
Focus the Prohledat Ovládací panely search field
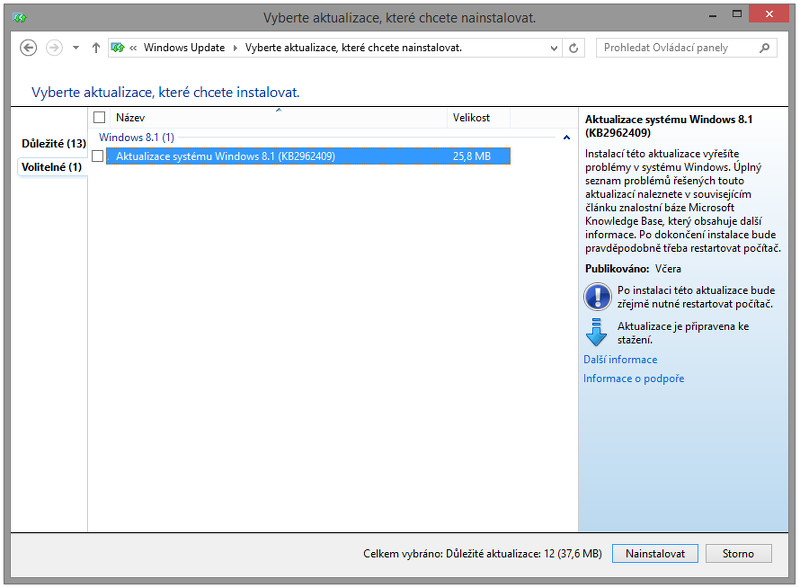(687, 48)
